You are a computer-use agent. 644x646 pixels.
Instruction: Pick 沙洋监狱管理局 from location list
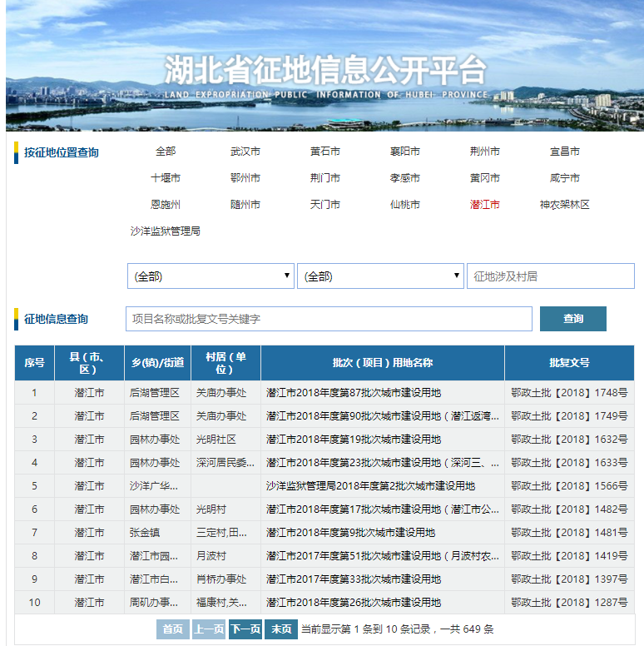[165, 231]
